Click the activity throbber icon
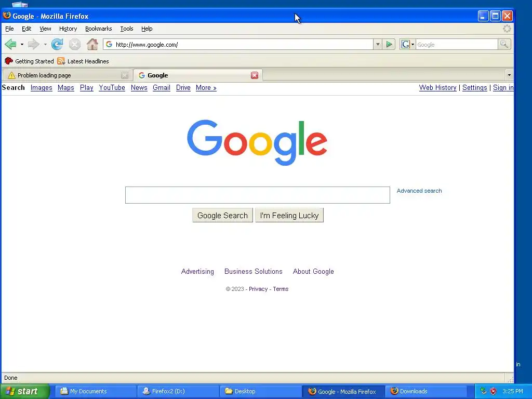Image resolution: width=532 pixels, height=399 pixels. click(507, 29)
